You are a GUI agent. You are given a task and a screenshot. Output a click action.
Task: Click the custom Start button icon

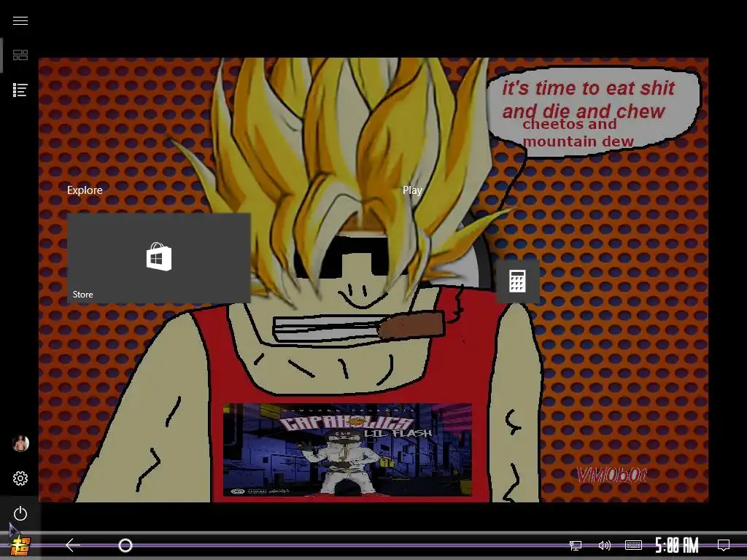click(20, 545)
